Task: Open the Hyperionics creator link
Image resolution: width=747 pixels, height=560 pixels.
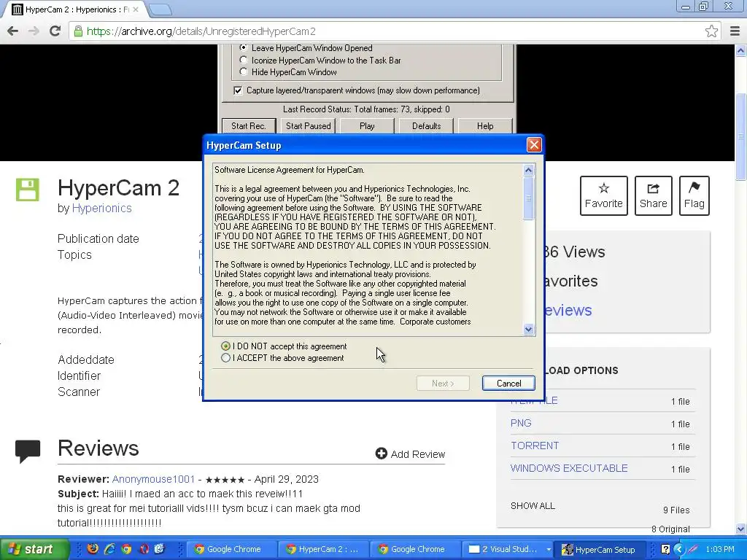Action: (x=101, y=208)
